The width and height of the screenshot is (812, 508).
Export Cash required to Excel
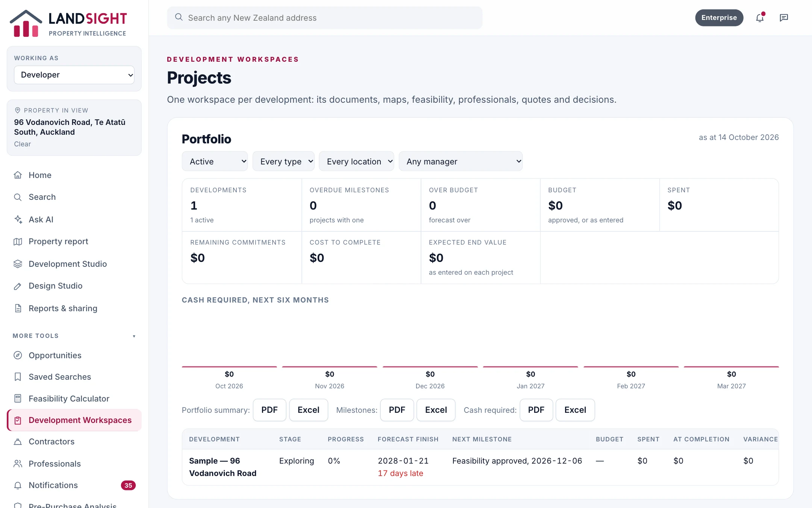click(x=575, y=410)
